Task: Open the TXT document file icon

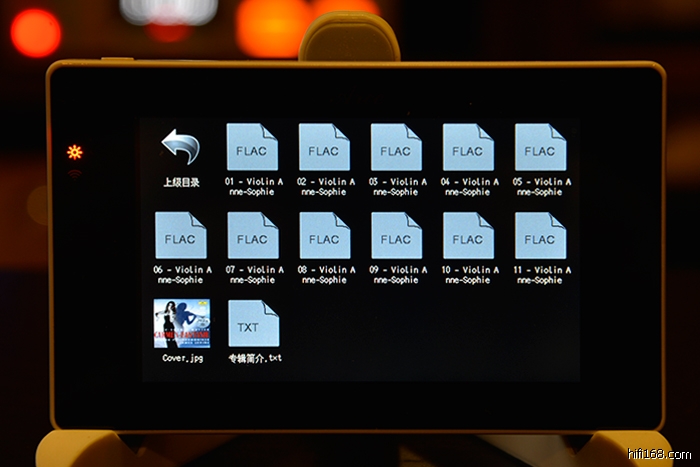Action: (252, 323)
